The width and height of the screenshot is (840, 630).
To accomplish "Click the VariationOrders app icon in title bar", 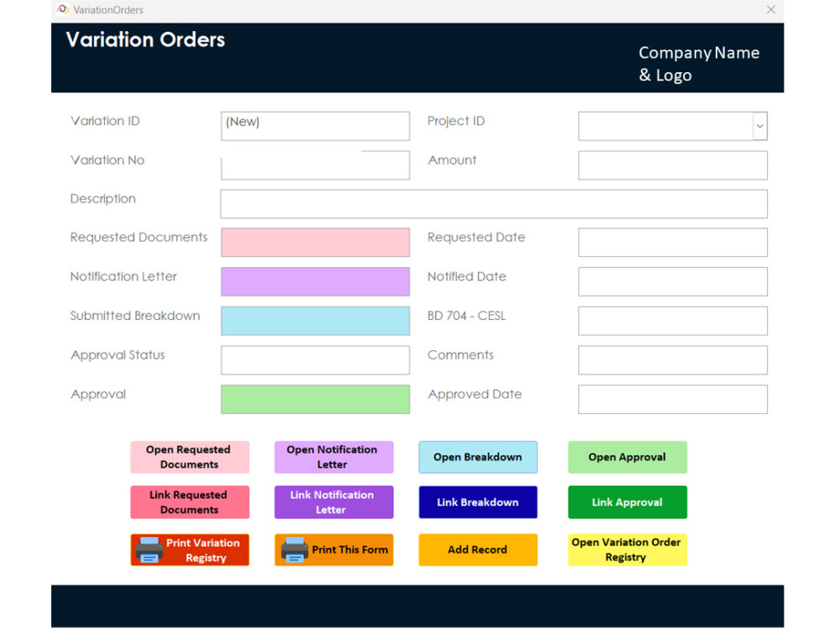I will coord(63,9).
